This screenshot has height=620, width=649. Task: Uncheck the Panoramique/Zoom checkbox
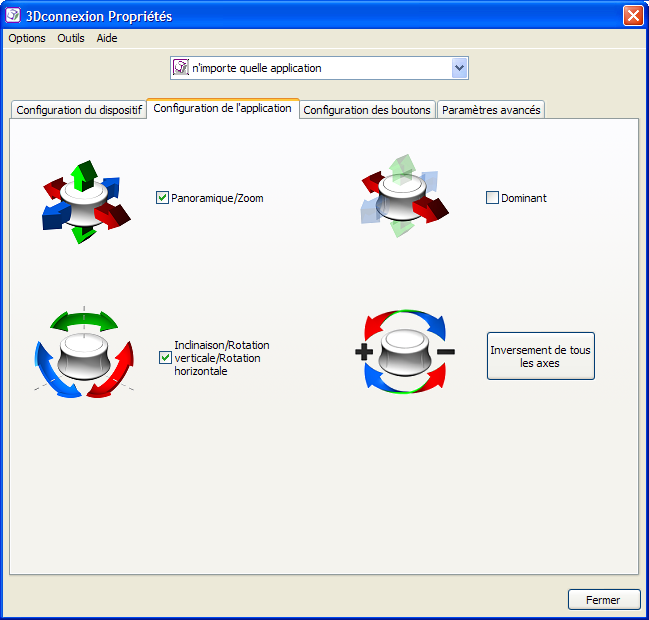point(163,198)
